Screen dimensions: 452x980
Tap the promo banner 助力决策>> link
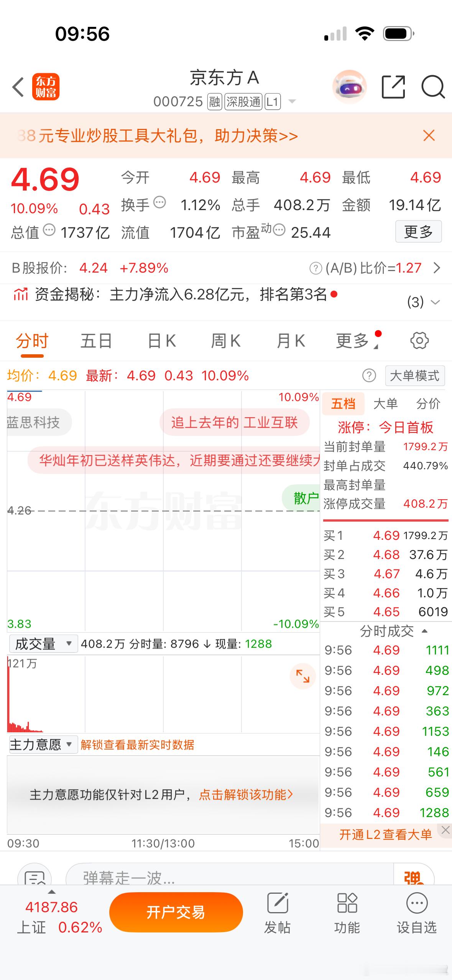[256, 136]
